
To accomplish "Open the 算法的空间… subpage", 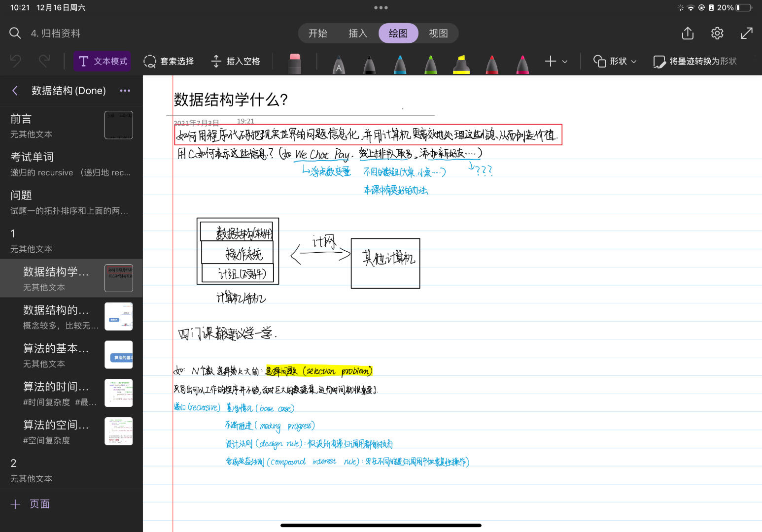I will pyautogui.click(x=71, y=432).
